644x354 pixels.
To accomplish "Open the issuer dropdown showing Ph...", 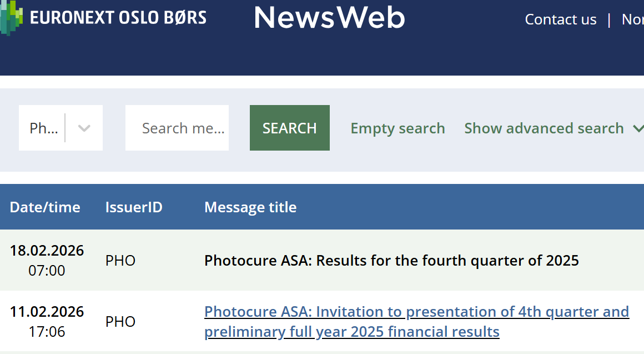I will pyautogui.click(x=43, y=128).
